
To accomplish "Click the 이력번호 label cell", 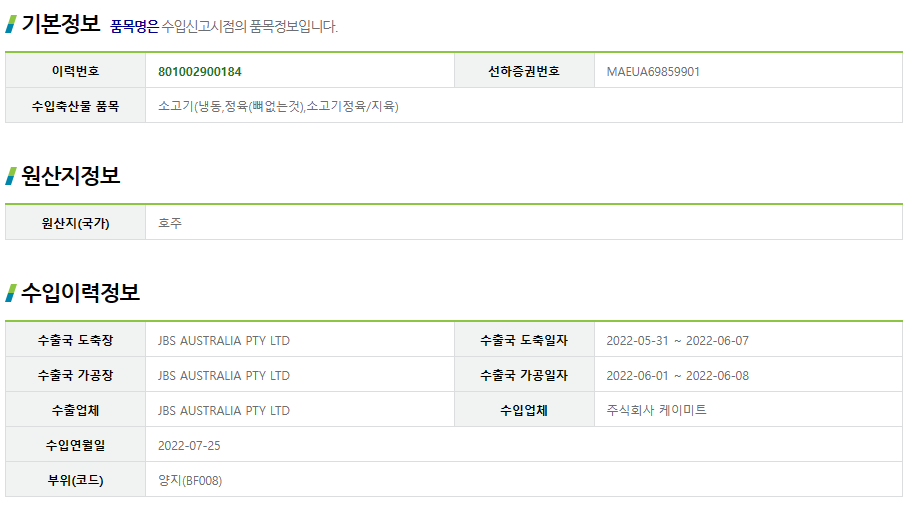I will click(75, 72).
